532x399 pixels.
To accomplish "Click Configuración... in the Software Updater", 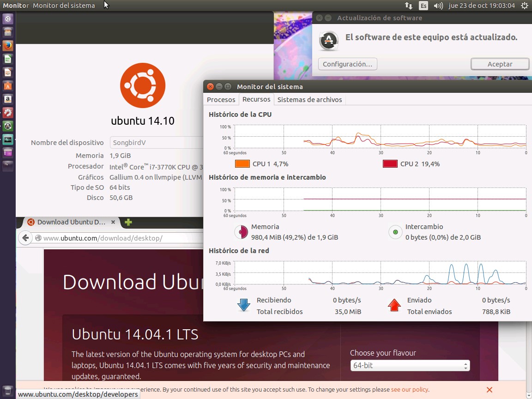I will pos(347,64).
